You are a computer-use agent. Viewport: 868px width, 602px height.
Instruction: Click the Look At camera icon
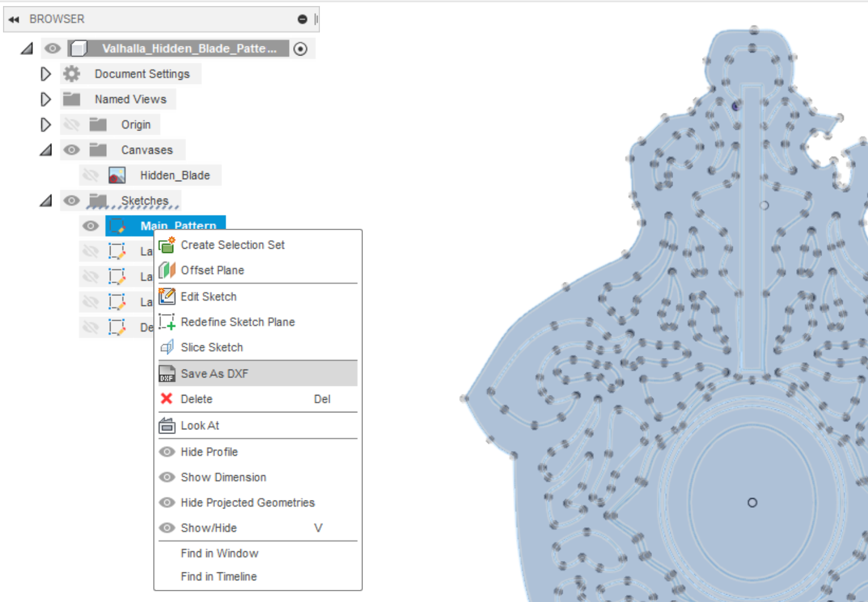click(x=167, y=426)
